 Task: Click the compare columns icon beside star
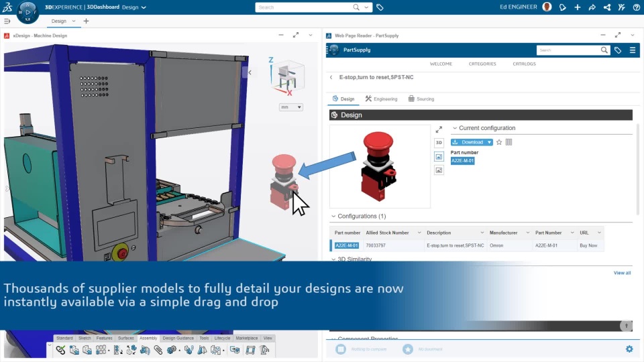click(x=509, y=142)
